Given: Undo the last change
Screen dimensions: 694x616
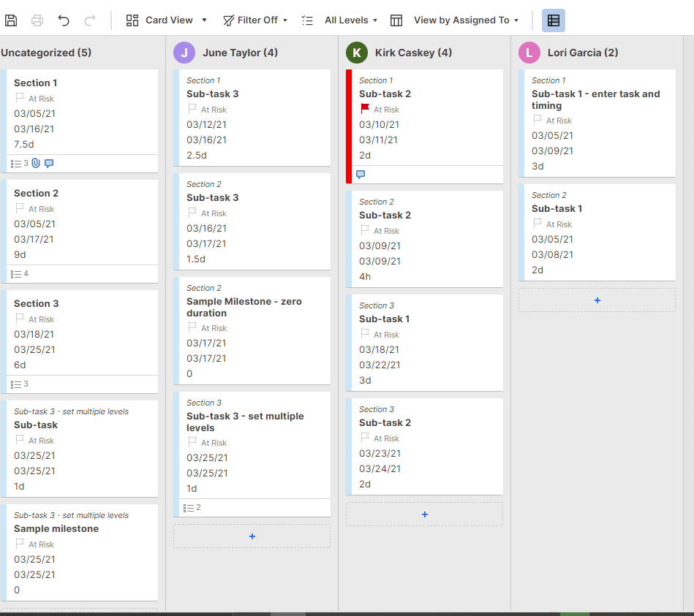Looking at the screenshot, I should tap(64, 20).
